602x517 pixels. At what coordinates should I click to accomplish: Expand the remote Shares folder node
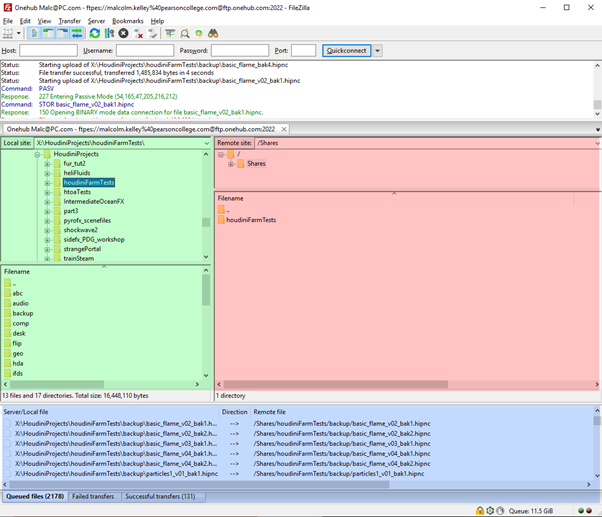[x=231, y=164]
